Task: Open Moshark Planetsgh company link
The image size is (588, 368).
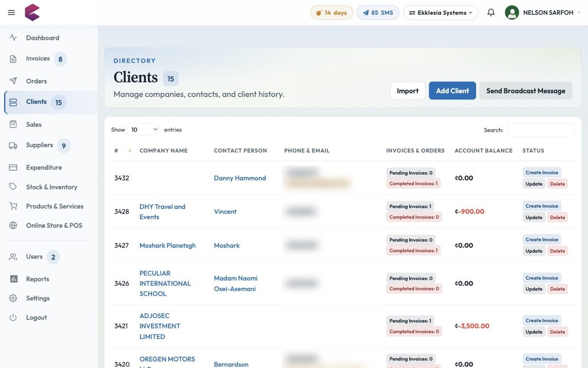Action: tap(168, 245)
